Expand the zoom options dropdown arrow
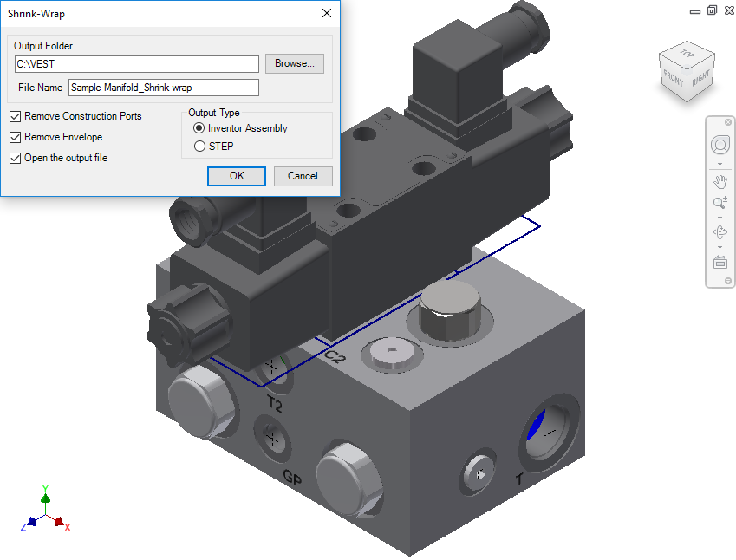Image resolution: width=736 pixels, height=560 pixels. coord(720,217)
